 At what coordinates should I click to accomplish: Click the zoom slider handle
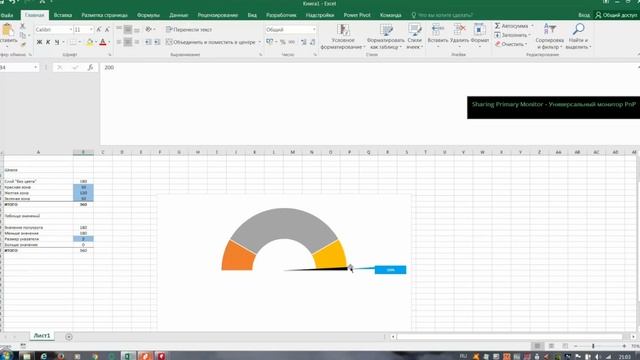point(593,346)
